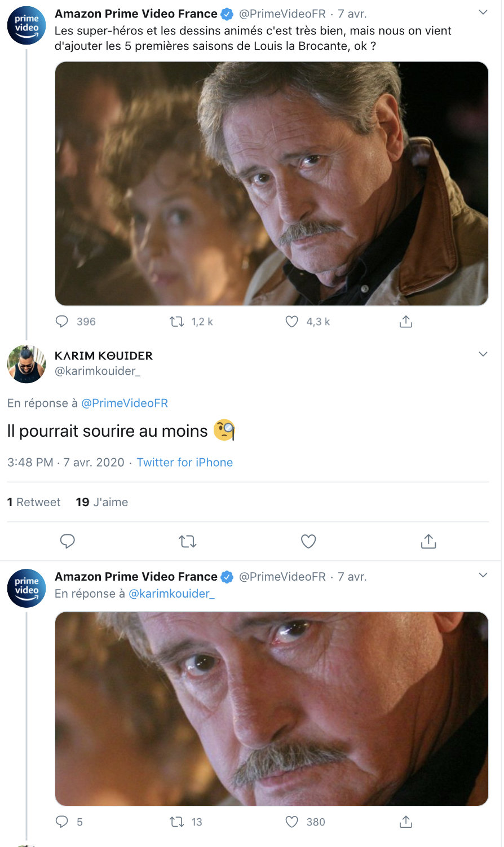
Task: Share the first Prime Video tweet
Action: pos(406,322)
